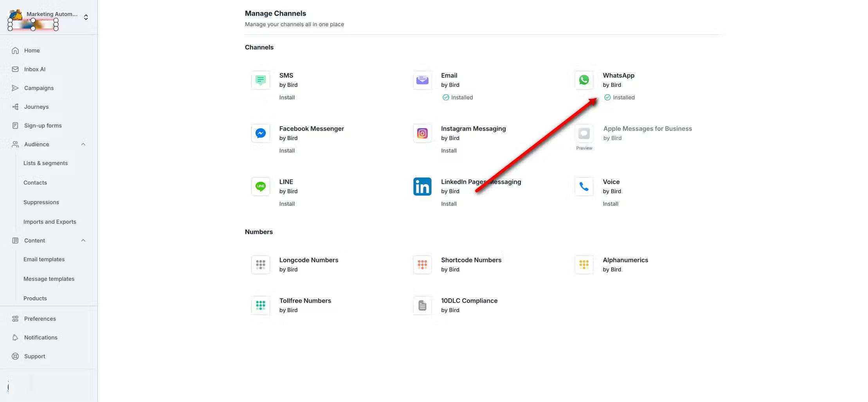
Task: Open the WhatsApp channel icon
Action: [x=584, y=80]
